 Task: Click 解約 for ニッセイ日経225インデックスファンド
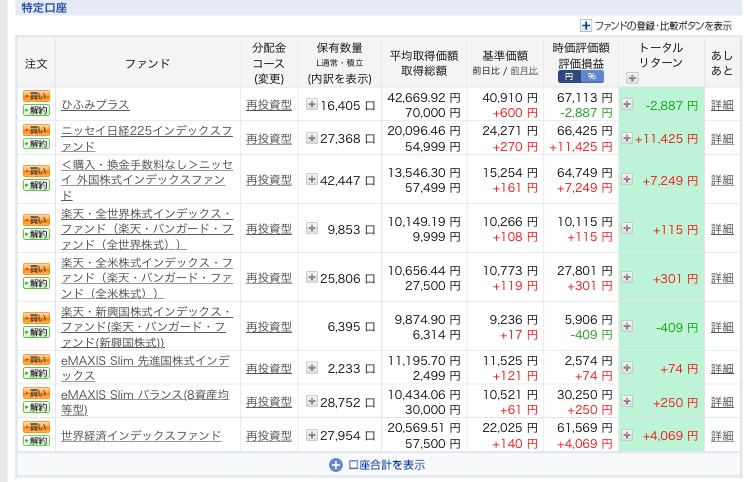pos(36,144)
